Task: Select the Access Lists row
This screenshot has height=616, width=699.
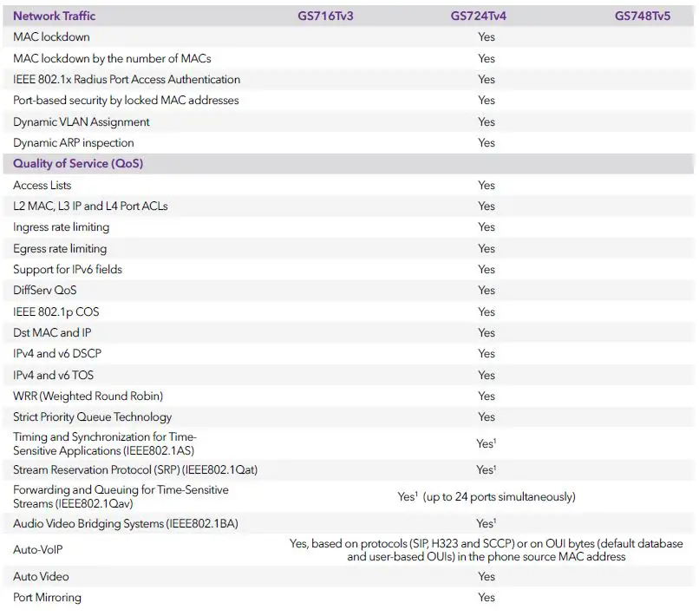Action: point(42,185)
